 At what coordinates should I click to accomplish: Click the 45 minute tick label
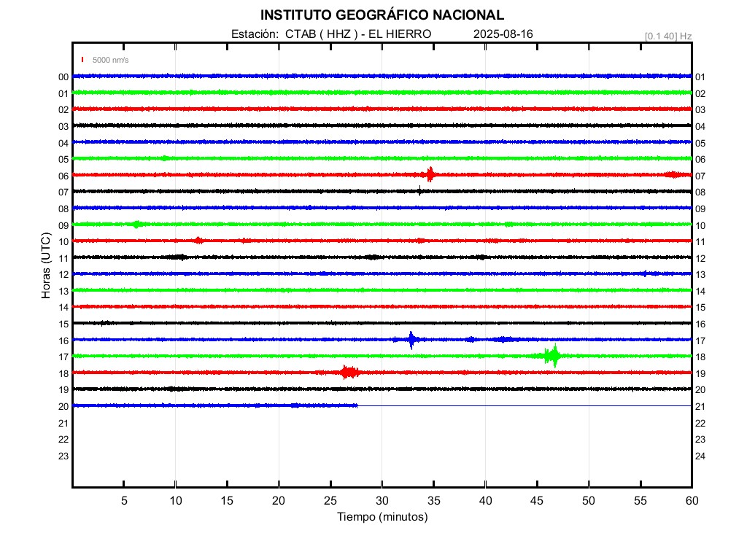537,500
